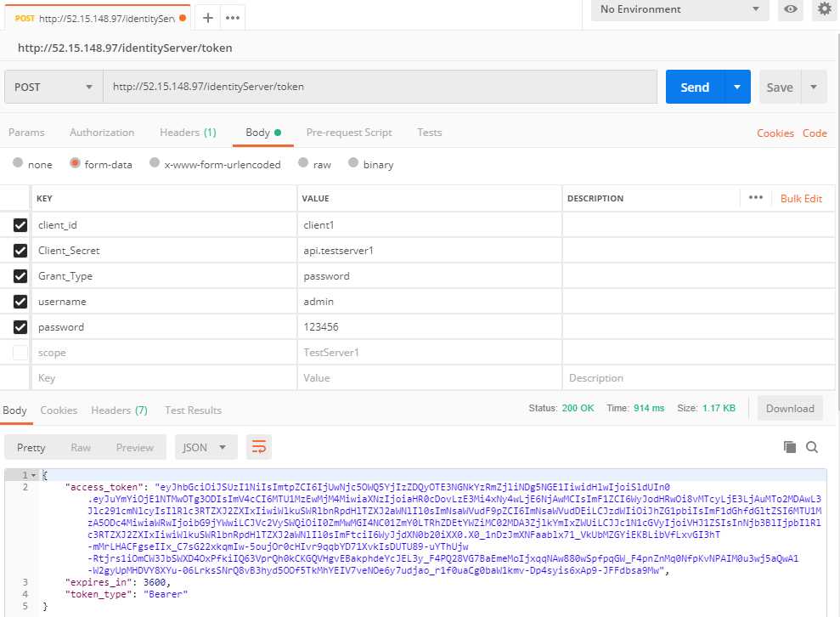Open a new request tab with plus icon
Image resolution: width=840 pixels, height=617 pixels.
pos(208,18)
